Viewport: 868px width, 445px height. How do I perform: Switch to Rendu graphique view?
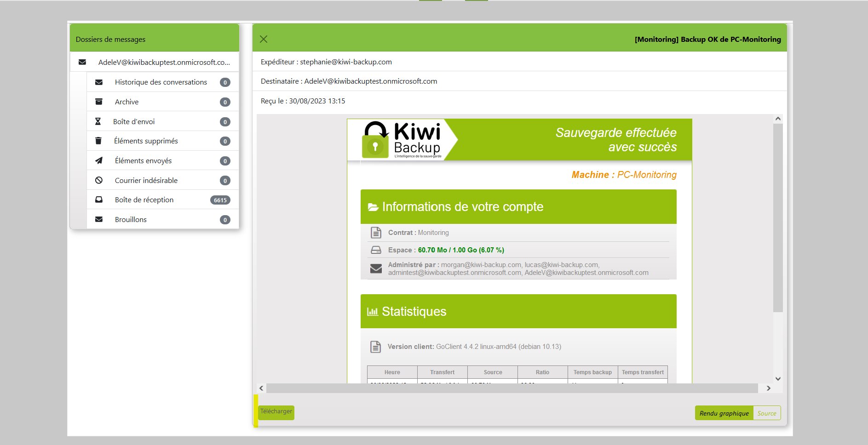click(724, 413)
